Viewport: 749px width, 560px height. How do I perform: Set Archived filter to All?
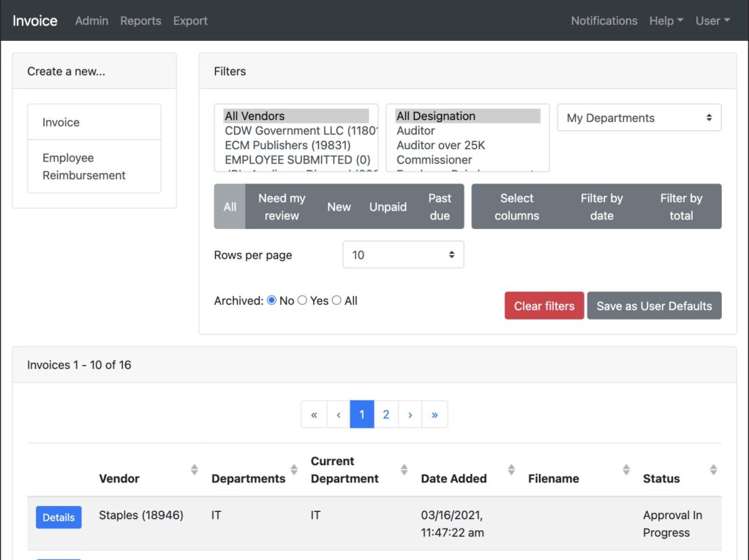[336, 300]
